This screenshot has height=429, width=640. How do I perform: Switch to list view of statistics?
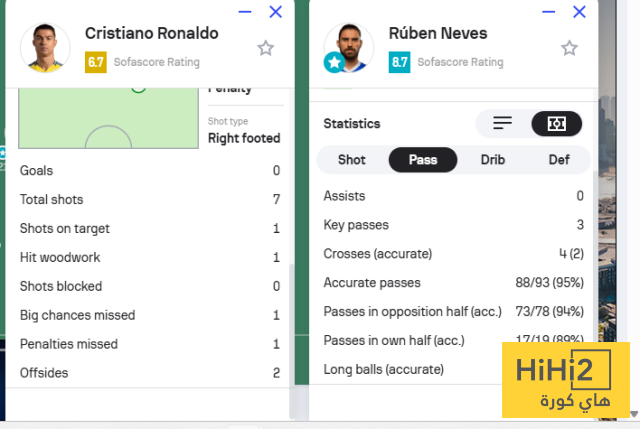click(502, 123)
